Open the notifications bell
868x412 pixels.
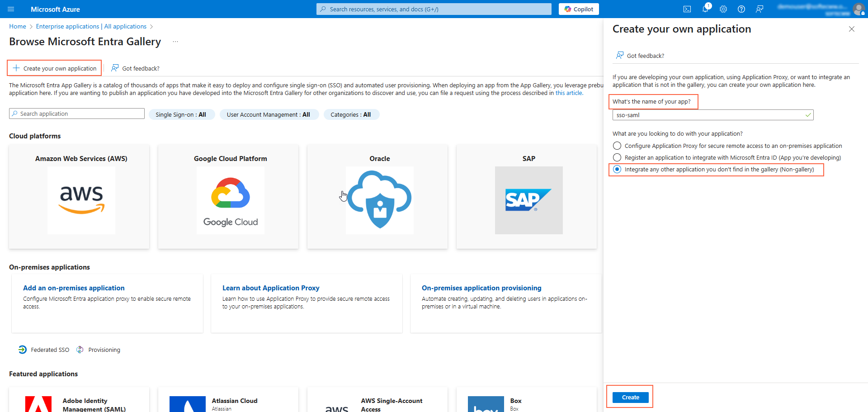pyautogui.click(x=705, y=9)
